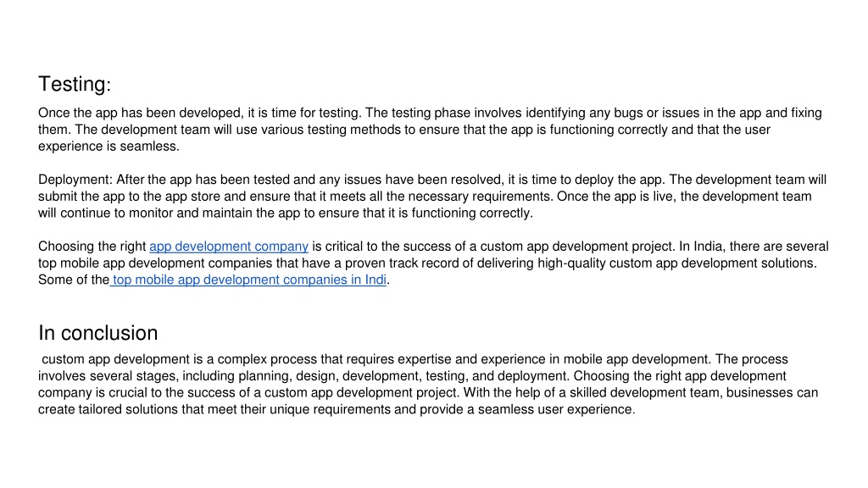Click the line starting 'top mobile app development companies that have'
Viewport: 868px width, 488px height.
tap(427, 263)
